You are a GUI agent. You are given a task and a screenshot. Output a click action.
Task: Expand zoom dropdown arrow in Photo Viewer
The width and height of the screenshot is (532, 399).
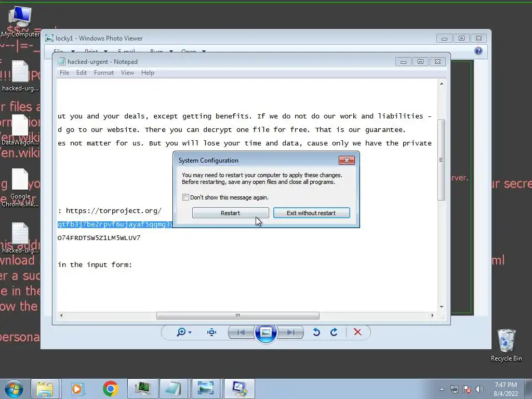tap(190, 332)
